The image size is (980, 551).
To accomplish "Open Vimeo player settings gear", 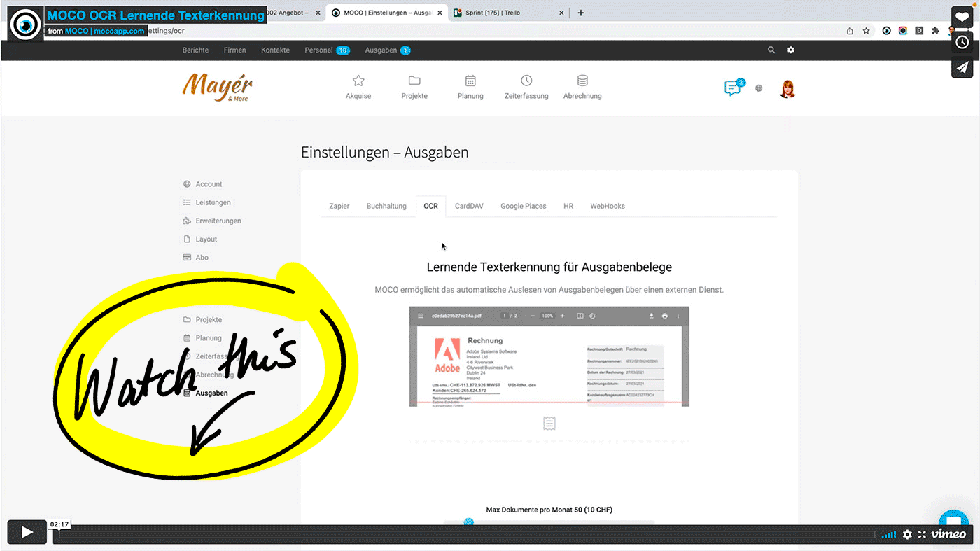I will tap(907, 534).
